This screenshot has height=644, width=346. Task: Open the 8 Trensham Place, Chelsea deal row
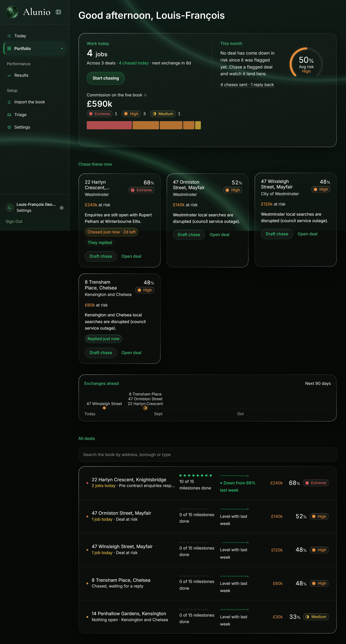207,584
